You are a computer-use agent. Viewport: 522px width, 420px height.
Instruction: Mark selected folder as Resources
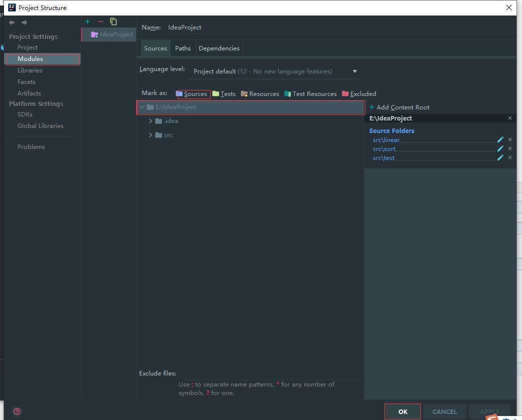click(x=260, y=94)
